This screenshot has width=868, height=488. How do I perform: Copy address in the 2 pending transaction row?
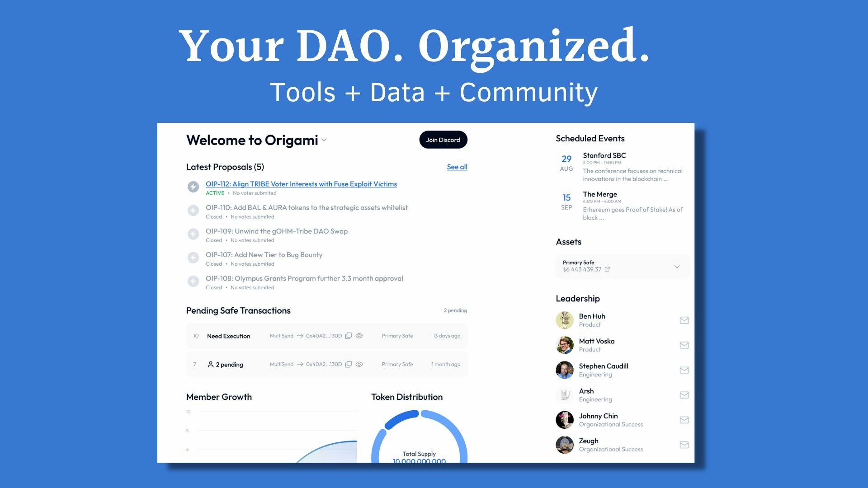point(348,364)
